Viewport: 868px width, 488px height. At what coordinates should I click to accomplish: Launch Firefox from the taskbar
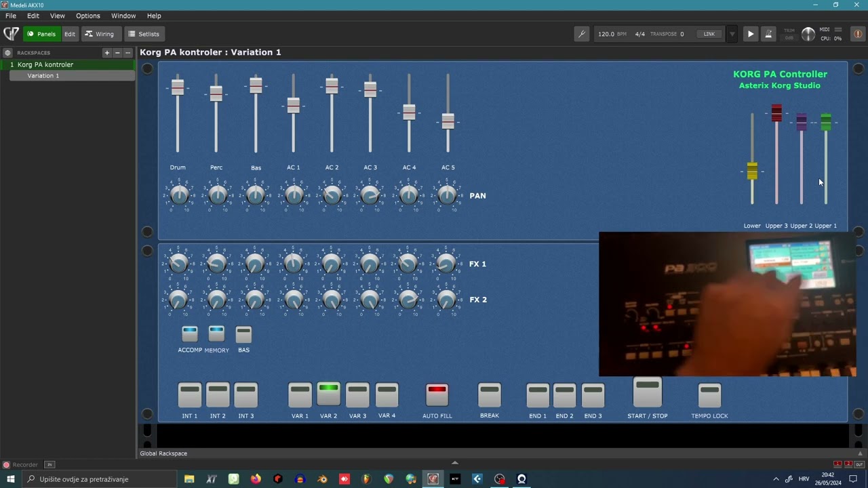pos(256,479)
